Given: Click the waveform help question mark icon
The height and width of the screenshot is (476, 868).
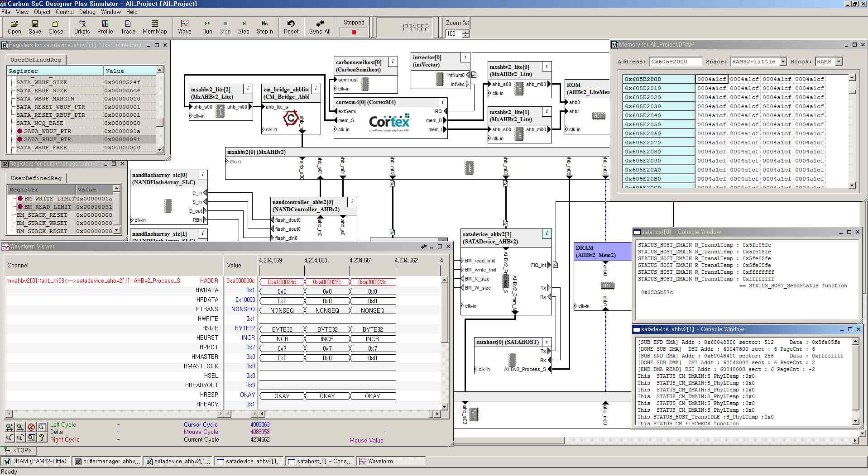Looking at the screenshot, I should pos(42,438).
